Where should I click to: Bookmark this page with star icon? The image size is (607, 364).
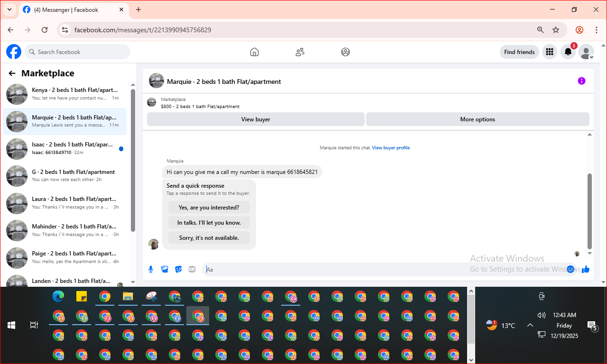click(556, 30)
